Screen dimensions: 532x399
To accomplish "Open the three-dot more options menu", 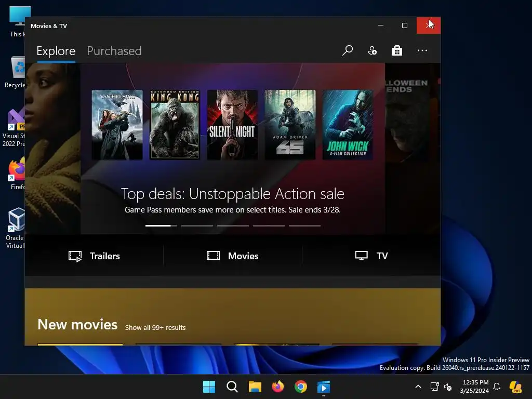I will (x=422, y=50).
